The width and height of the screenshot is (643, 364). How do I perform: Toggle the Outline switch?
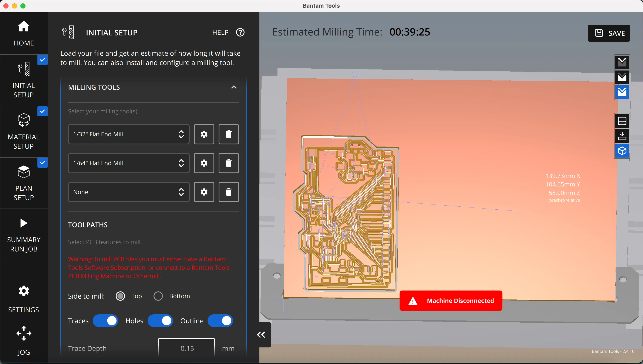(x=220, y=321)
